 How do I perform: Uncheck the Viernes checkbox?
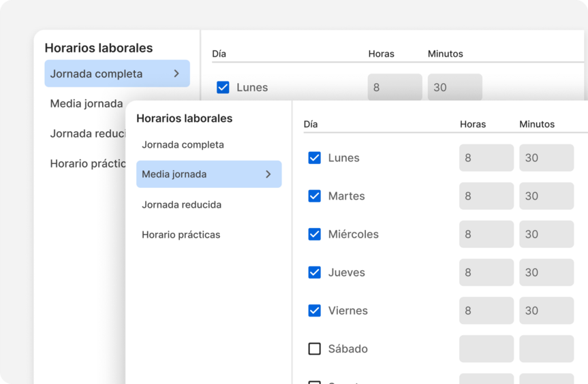[314, 310]
